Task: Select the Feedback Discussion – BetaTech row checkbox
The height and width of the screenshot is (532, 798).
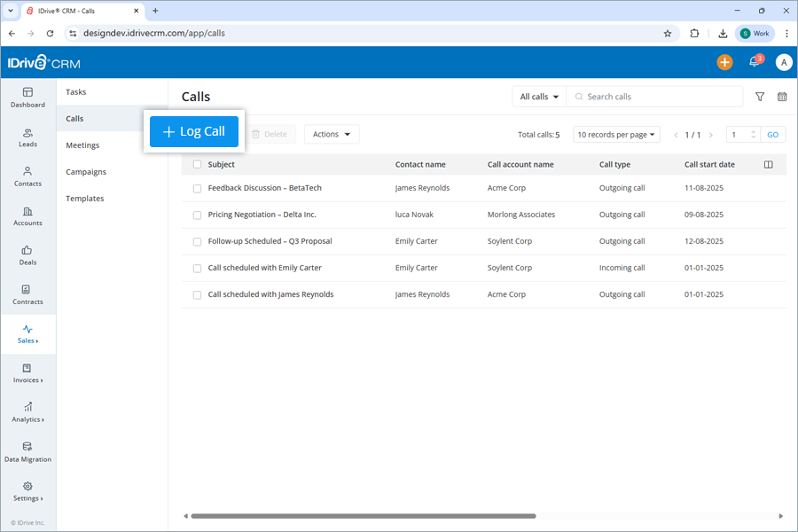Action: 197,188
